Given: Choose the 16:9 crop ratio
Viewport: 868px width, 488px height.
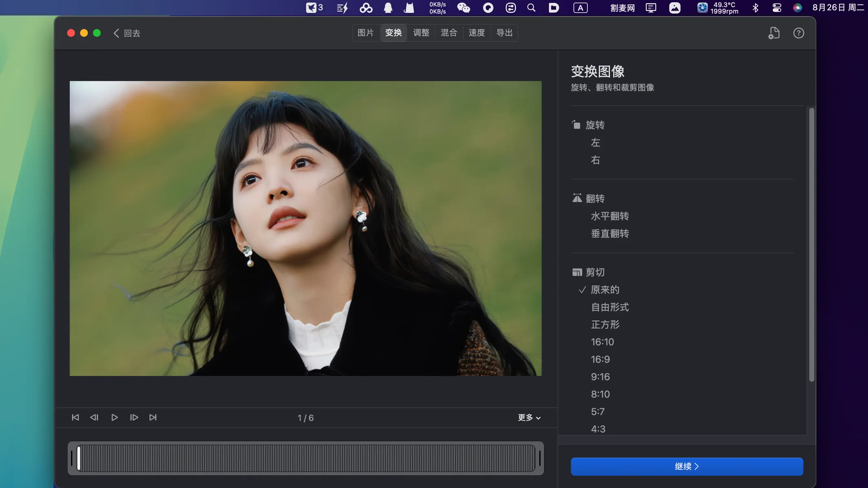Looking at the screenshot, I should (x=600, y=359).
